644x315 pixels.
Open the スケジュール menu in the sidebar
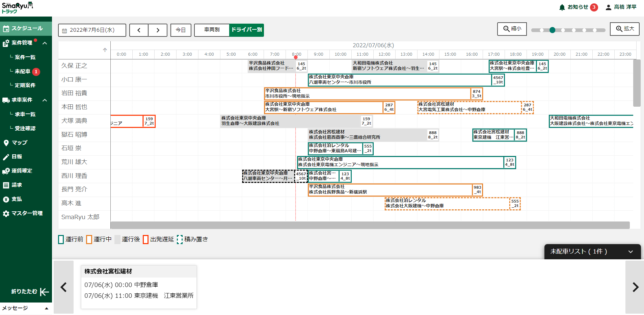pyautogui.click(x=26, y=28)
